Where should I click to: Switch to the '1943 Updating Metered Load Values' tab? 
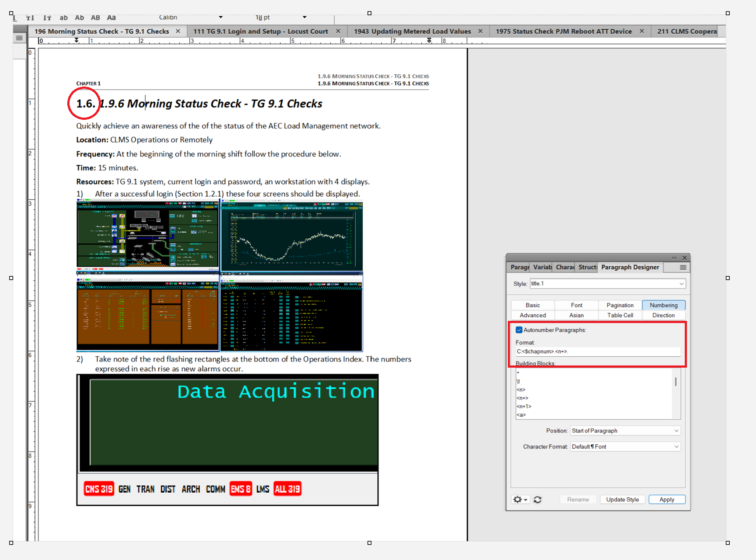[x=413, y=31]
